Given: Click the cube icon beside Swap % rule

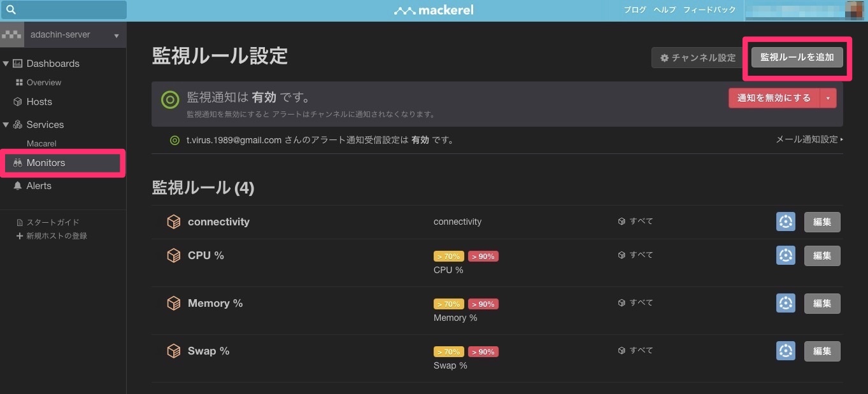Looking at the screenshot, I should click(x=173, y=351).
